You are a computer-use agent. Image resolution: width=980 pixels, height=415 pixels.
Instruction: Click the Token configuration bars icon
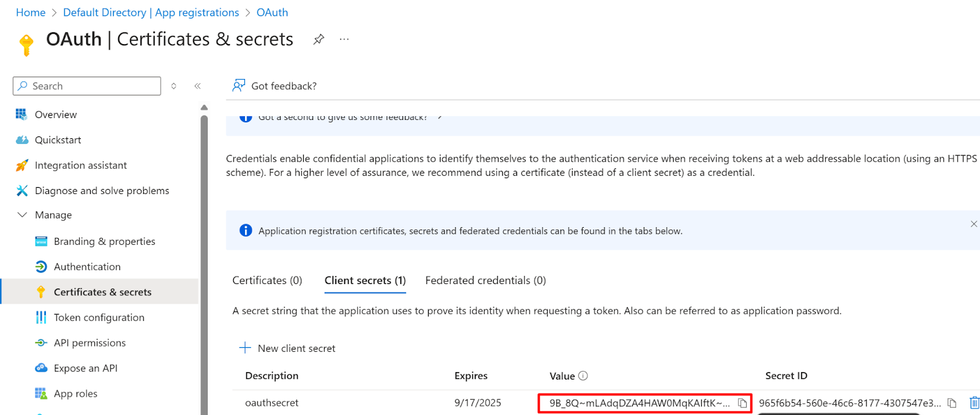(x=41, y=318)
